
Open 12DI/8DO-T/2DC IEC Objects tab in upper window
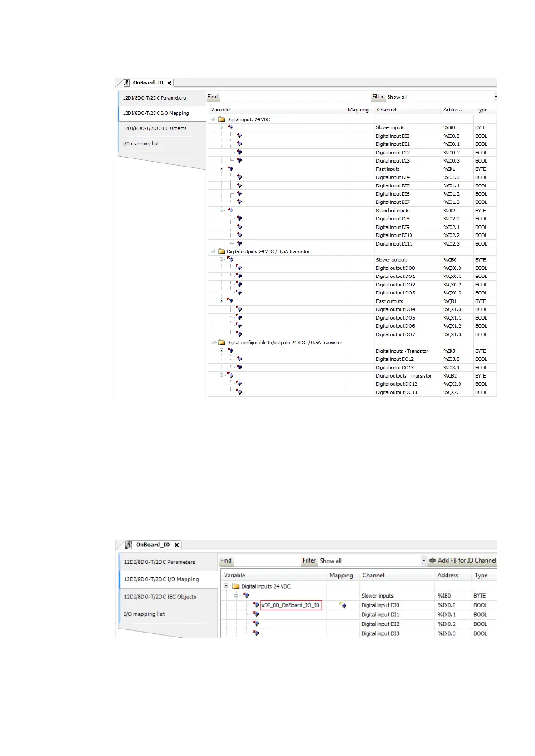pyautogui.click(x=155, y=128)
